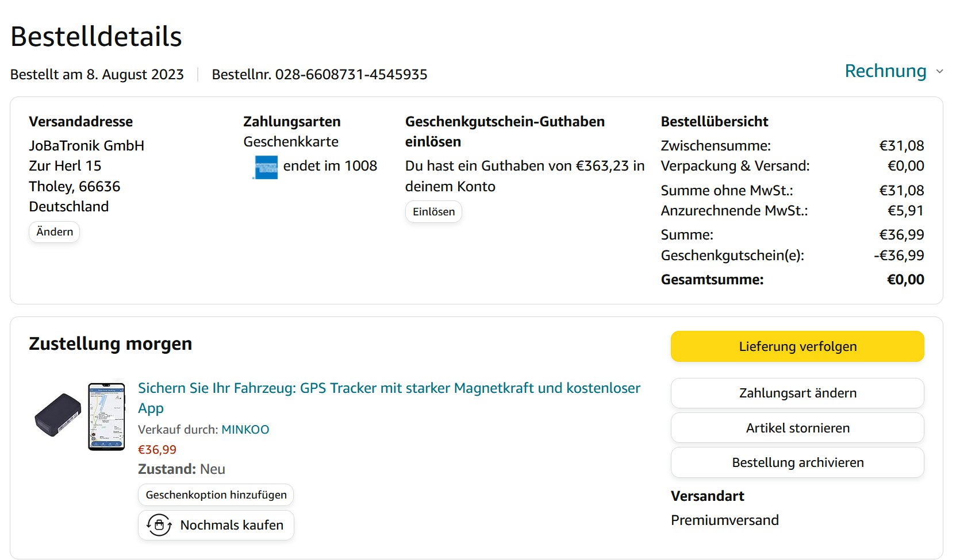The height and width of the screenshot is (560, 979).
Task: Choose Zahlungsart ändern option
Action: pos(797,393)
